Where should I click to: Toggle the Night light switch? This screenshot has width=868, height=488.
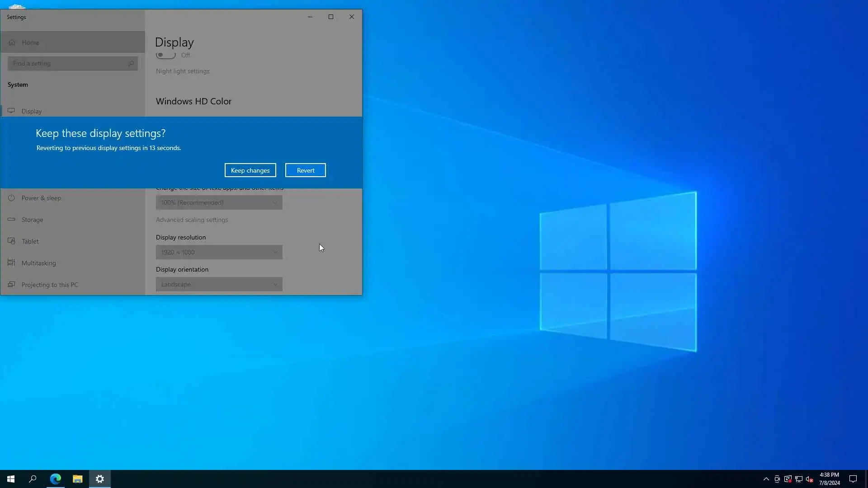click(x=166, y=55)
